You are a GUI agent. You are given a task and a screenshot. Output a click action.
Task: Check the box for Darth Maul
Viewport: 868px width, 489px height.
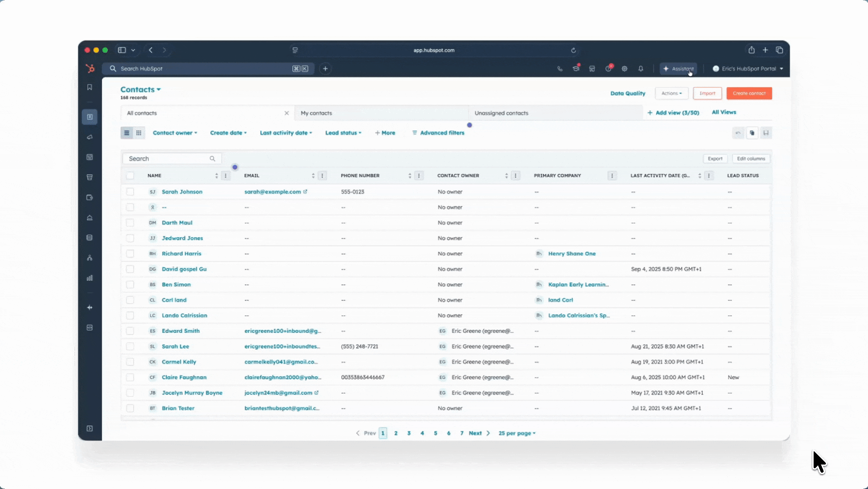130,223
